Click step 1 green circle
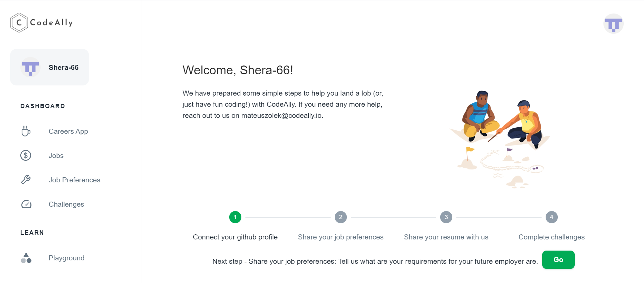 (235, 217)
